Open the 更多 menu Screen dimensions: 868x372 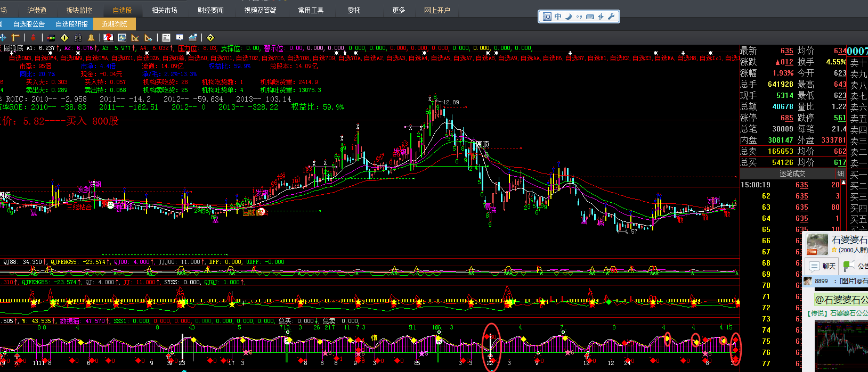tap(399, 10)
